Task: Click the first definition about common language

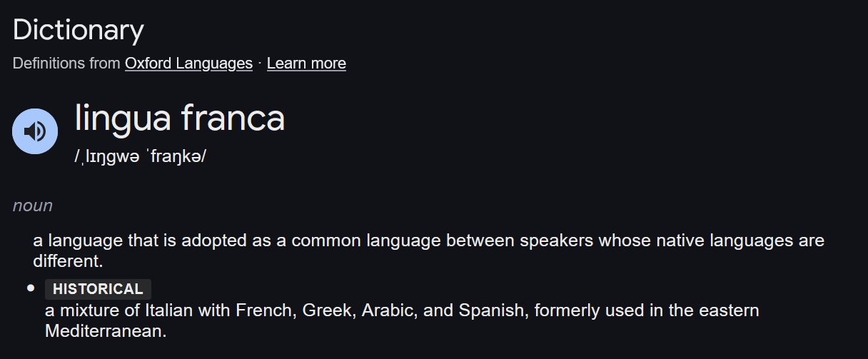Action: [428, 251]
